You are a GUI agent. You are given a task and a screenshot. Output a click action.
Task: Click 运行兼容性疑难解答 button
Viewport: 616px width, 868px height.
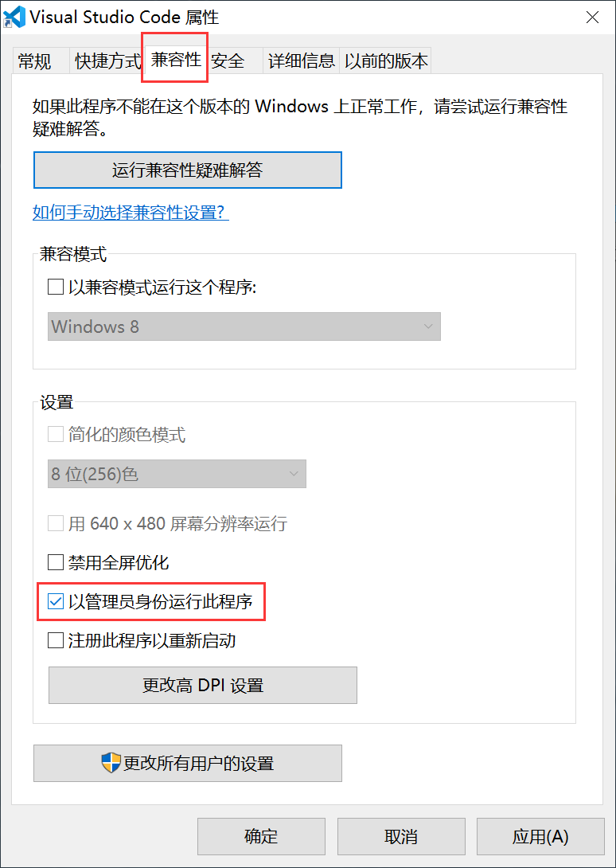pos(188,170)
